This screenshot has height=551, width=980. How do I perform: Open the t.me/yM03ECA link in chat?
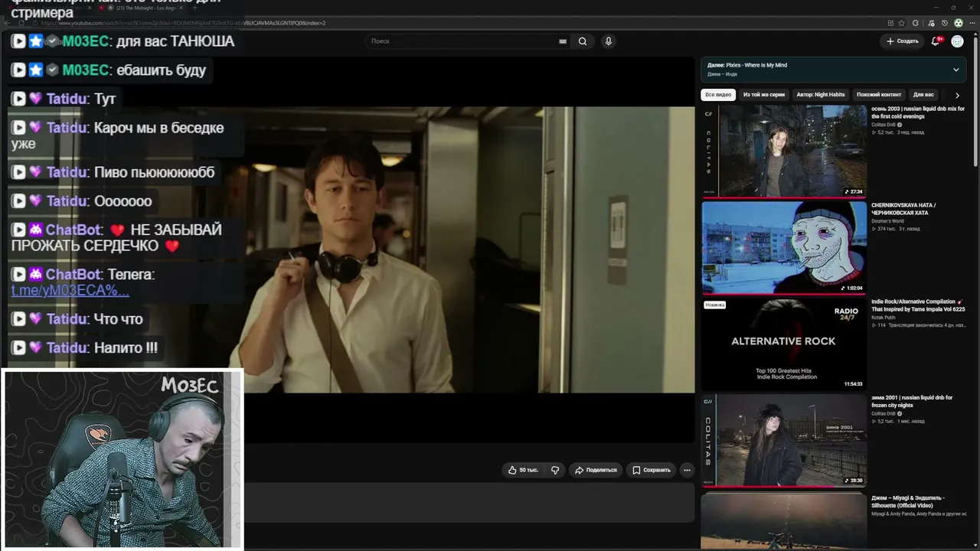[70, 290]
